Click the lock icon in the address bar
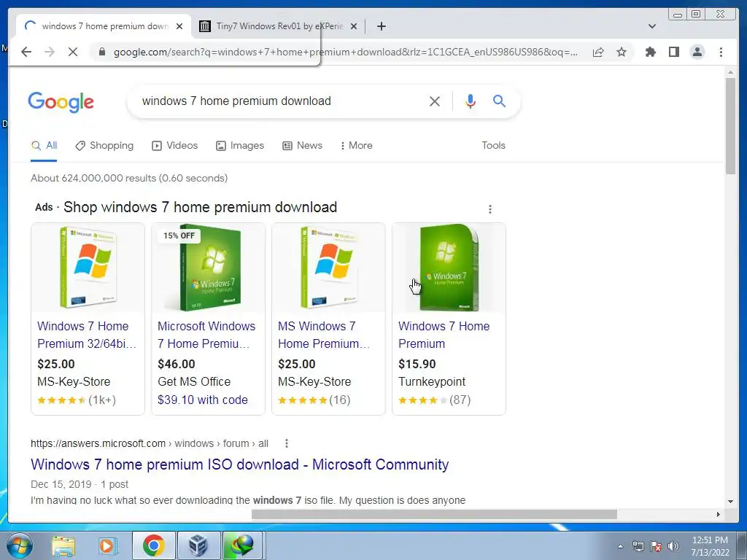 coord(101,52)
